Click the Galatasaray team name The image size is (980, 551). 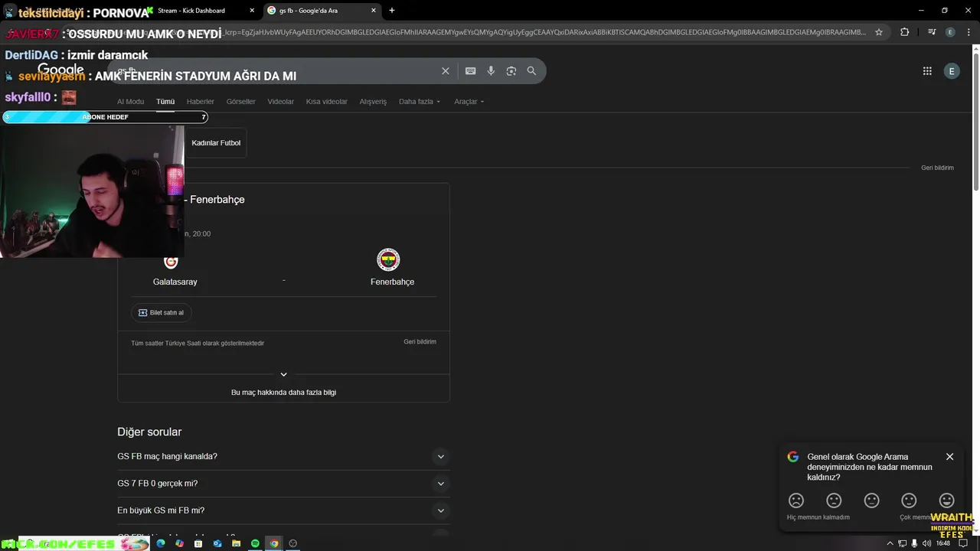coord(175,282)
